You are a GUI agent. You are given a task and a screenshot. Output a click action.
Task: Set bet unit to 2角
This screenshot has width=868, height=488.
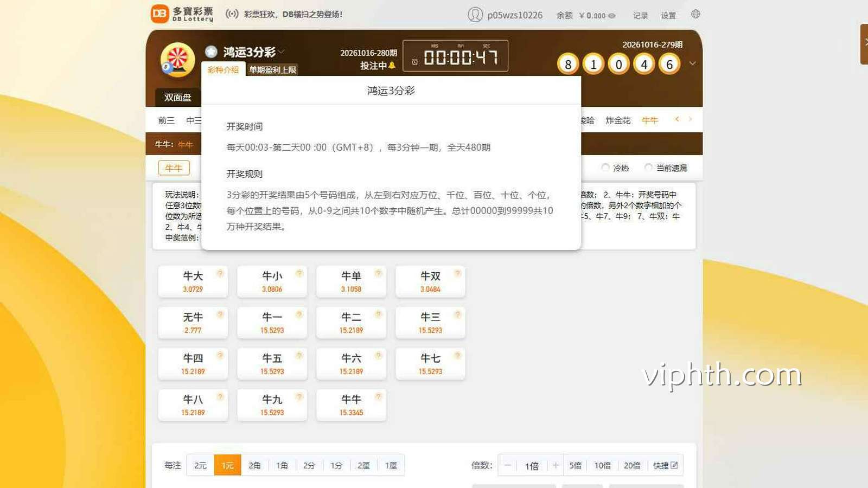click(x=255, y=465)
